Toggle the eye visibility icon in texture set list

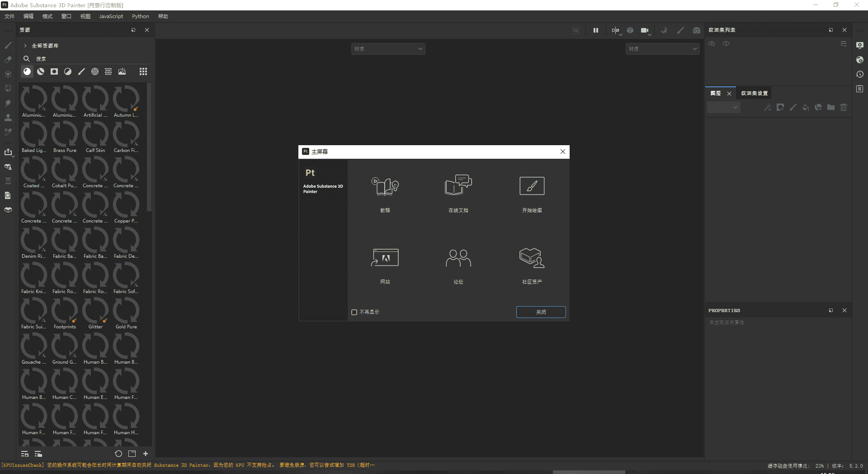tap(712, 43)
